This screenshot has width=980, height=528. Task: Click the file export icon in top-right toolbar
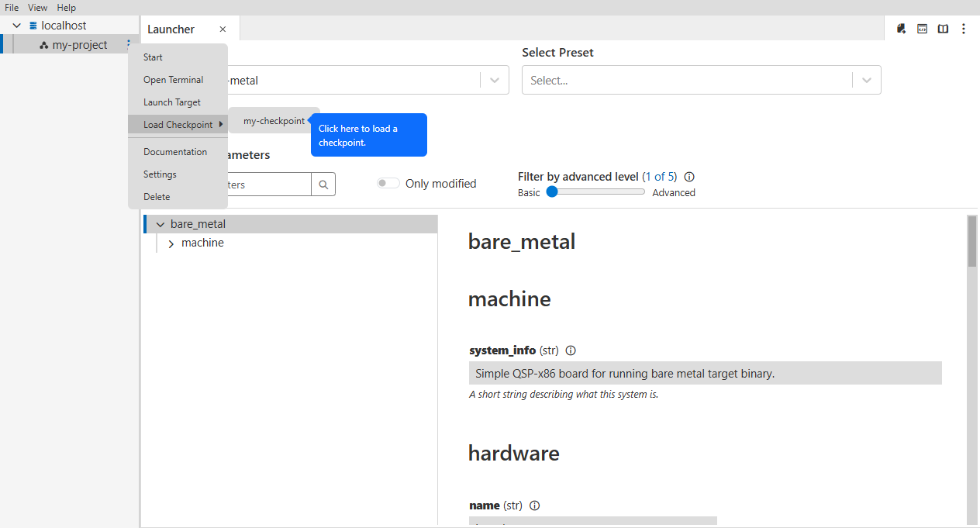click(x=902, y=29)
